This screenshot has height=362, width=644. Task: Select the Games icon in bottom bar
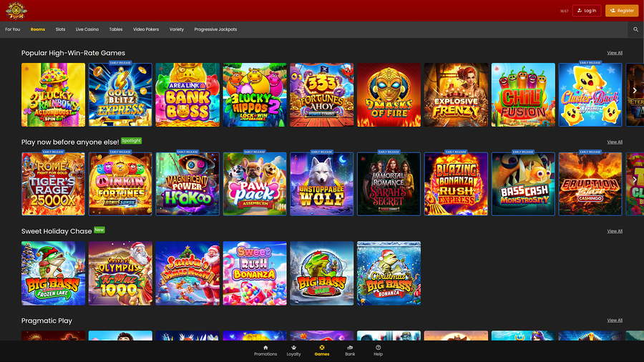point(321,348)
